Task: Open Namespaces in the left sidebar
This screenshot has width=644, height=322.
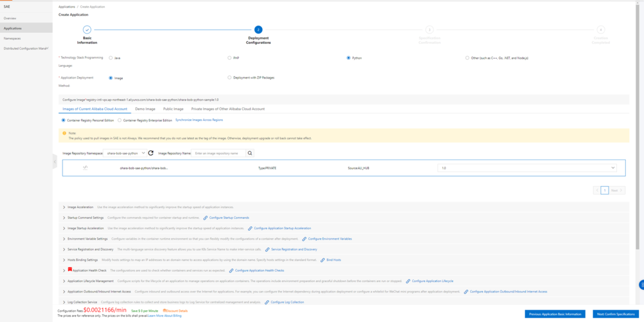Action: pos(13,39)
